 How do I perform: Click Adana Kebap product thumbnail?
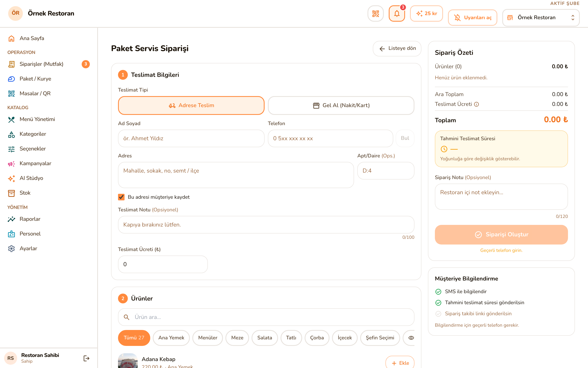(x=128, y=361)
